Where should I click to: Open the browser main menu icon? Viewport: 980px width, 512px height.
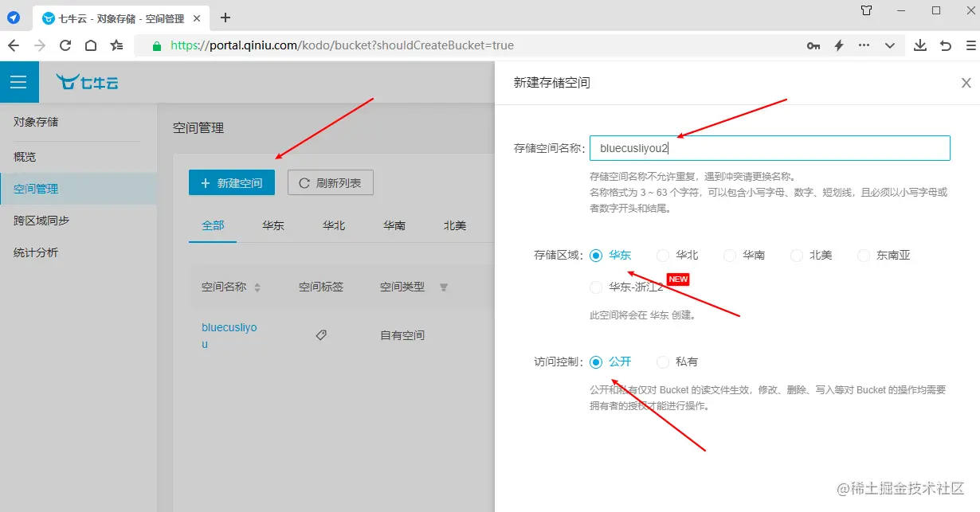[x=971, y=45]
